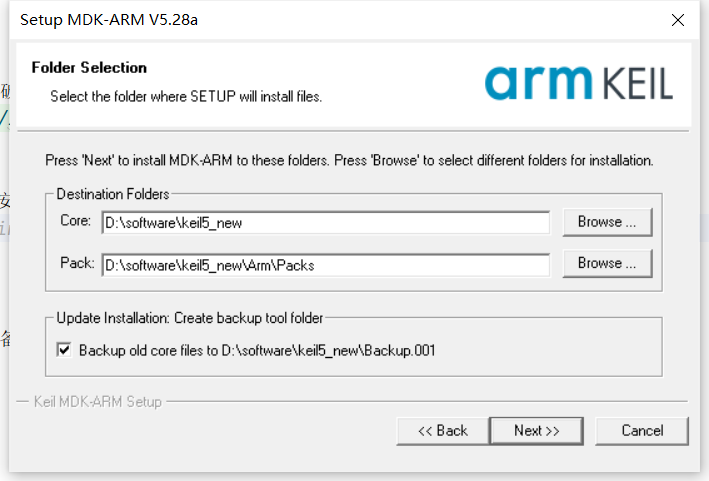Click the Keil MDK-ARM Setup footer label
The width and height of the screenshot is (709, 481).
98,401
